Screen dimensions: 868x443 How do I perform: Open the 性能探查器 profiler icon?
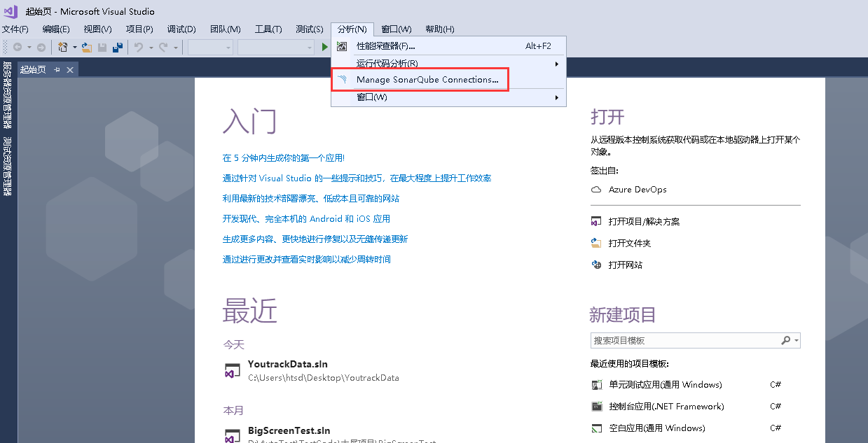click(341, 45)
